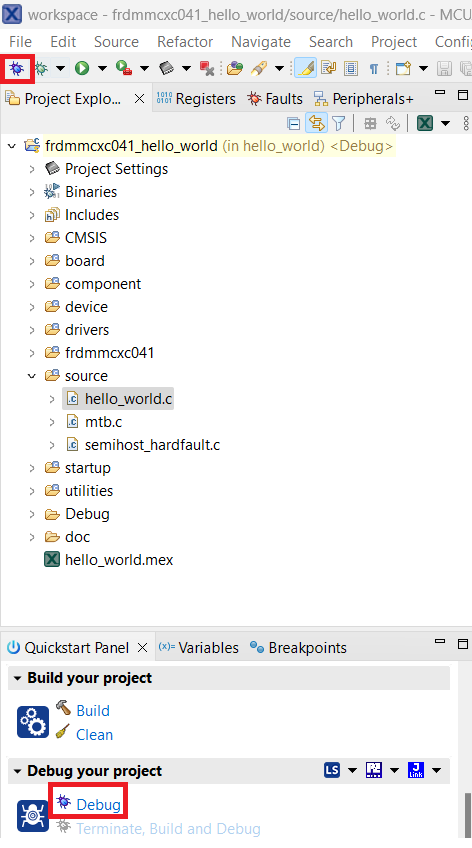Click the Build hammer icon in Quickstart
Viewport: 472px width, 848px height.
click(63, 707)
